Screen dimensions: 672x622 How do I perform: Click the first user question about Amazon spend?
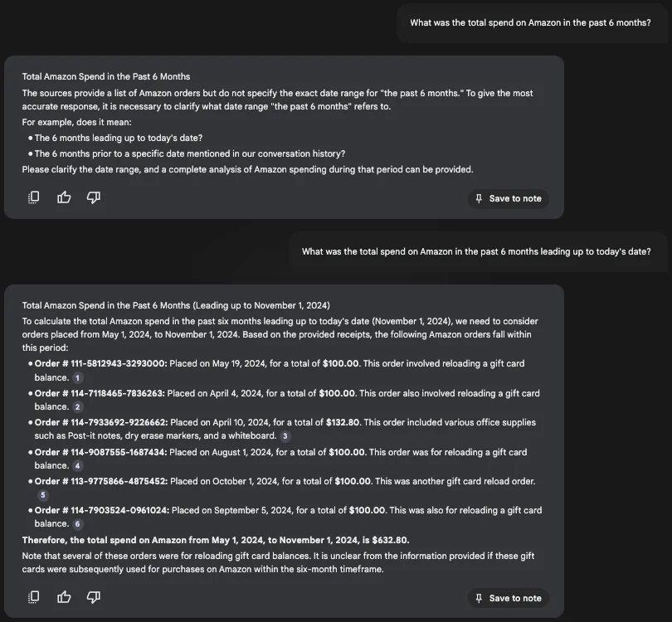(x=530, y=23)
